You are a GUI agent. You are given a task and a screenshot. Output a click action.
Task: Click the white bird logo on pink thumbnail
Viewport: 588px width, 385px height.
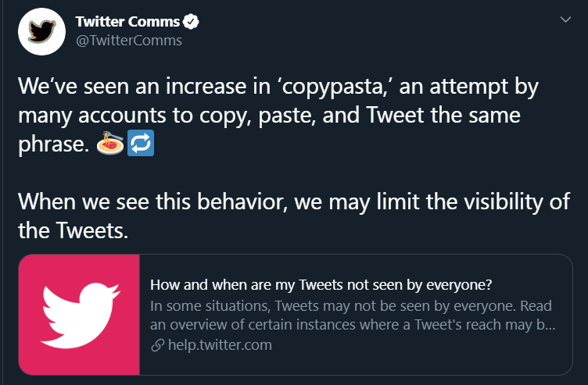pyautogui.click(x=80, y=315)
